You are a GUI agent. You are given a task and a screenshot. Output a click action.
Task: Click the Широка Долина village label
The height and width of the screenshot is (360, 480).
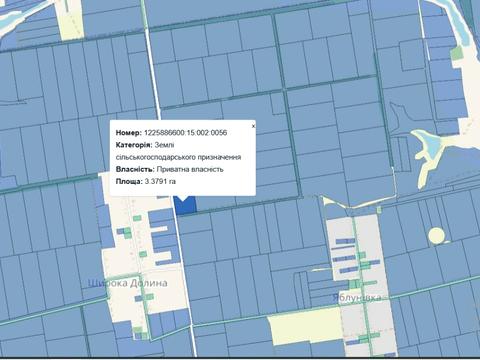point(128,283)
